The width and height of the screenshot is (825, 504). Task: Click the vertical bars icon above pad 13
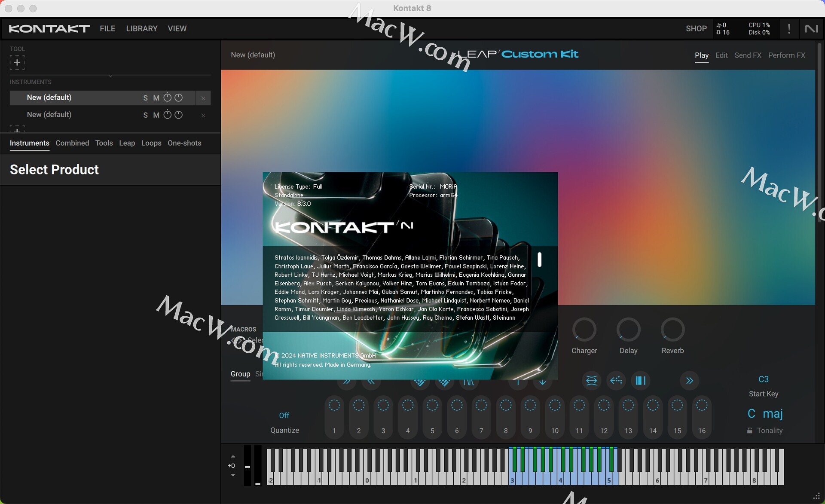pos(641,381)
